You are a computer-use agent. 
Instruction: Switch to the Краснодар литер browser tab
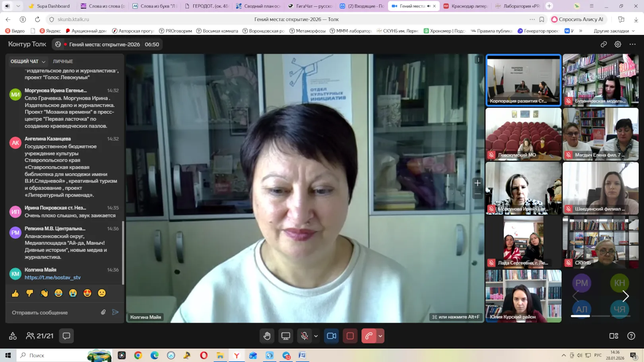[x=466, y=6]
